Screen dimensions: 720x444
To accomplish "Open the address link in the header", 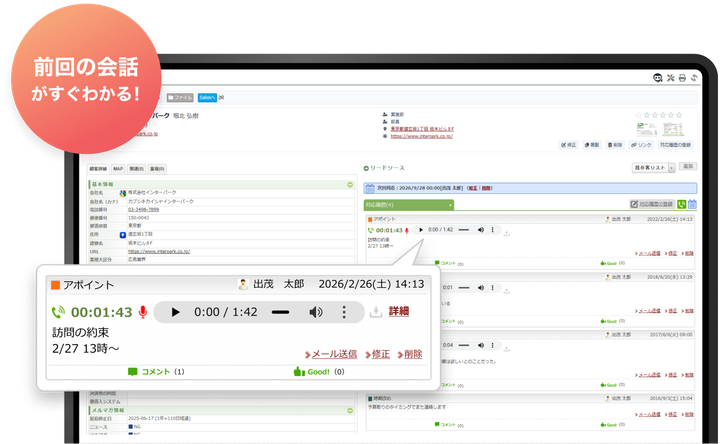I will point(422,129).
